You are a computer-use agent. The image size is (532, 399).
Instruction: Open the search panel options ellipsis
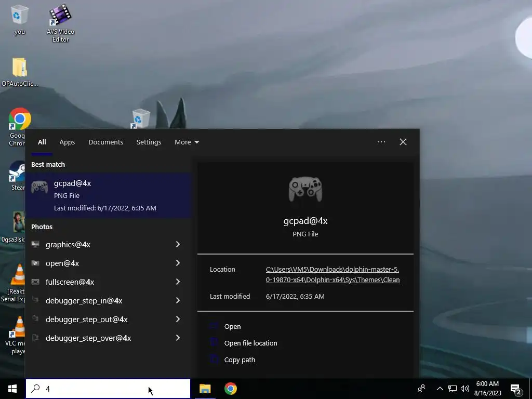[381, 142]
